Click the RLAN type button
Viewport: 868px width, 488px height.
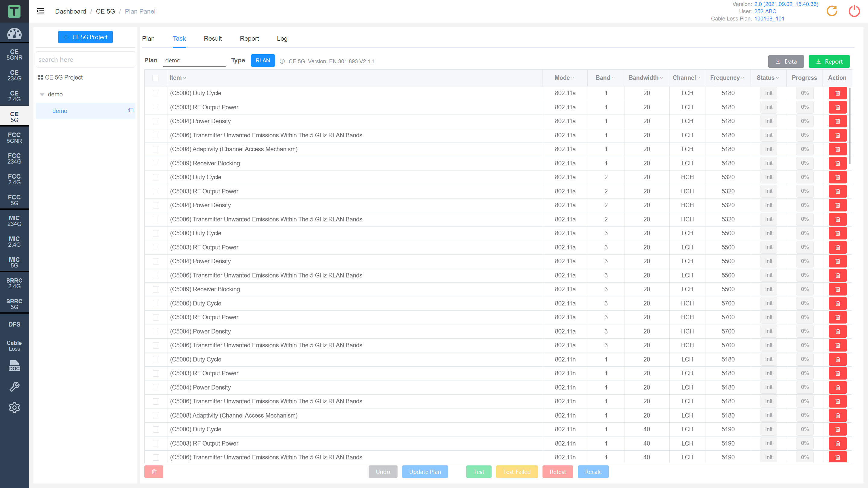(x=263, y=61)
